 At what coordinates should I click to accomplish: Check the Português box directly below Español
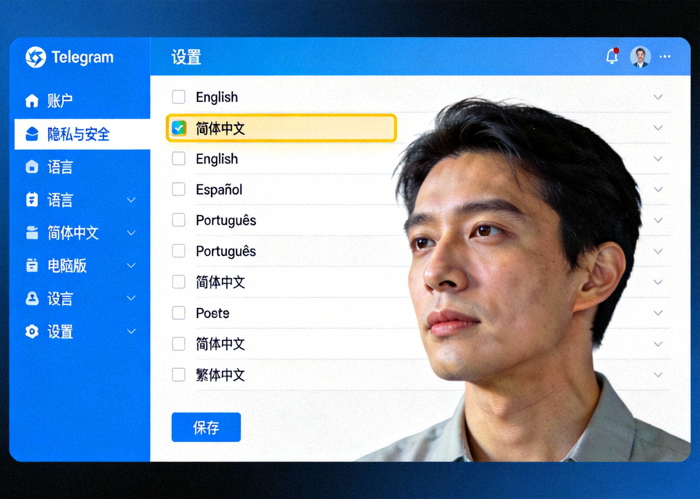tap(179, 220)
